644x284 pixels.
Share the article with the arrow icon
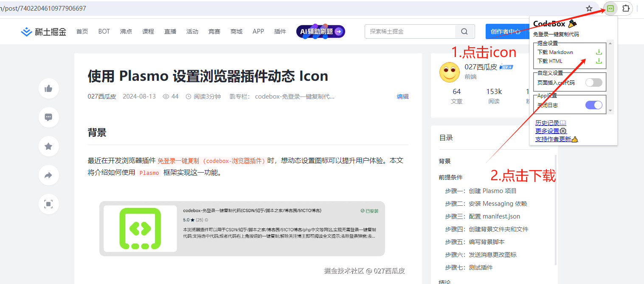click(x=48, y=175)
